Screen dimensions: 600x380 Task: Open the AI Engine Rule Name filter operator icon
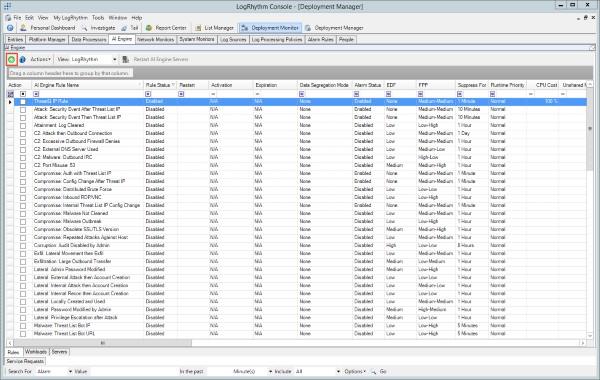click(36, 94)
